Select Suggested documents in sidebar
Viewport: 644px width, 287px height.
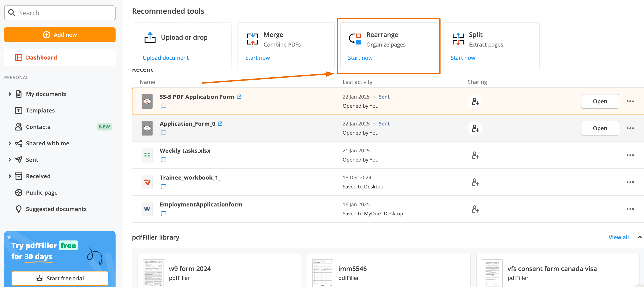(56, 209)
